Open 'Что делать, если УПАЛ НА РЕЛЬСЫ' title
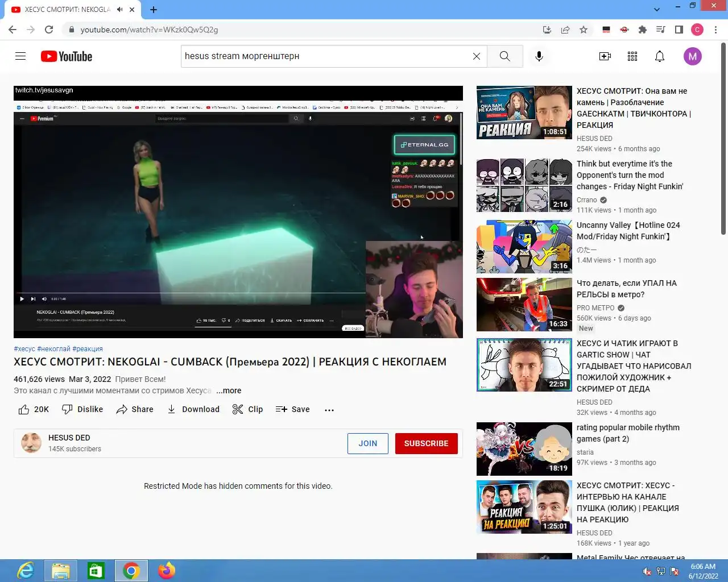The width and height of the screenshot is (728, 582). pos(627,289)
